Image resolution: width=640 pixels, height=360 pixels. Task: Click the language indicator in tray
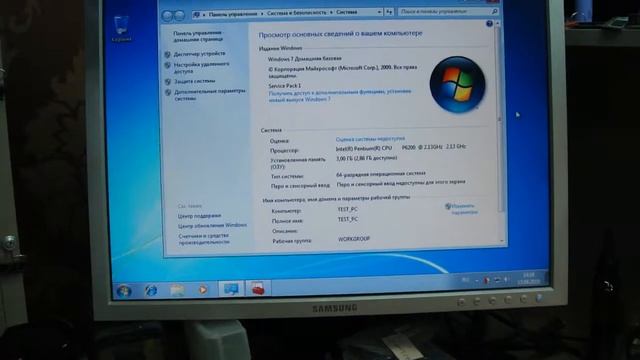(x=465, y=280)
